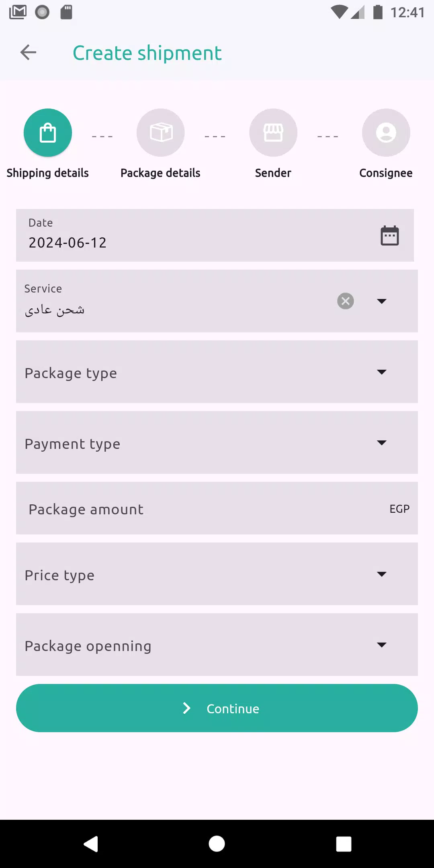The image size is (434, 868).
Task: Go back using the arrow icon
Action: pyautogui.click(x=28, y=52)
